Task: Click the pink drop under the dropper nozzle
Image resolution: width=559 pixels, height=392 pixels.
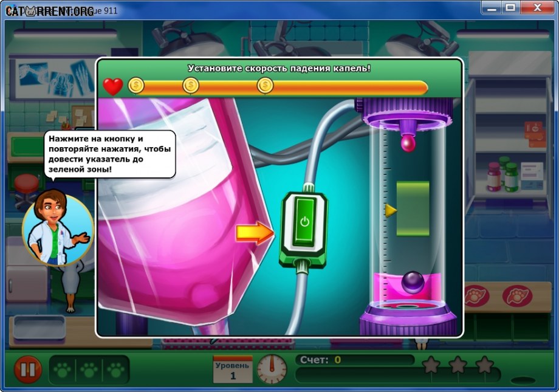Action: [x=408, y=143]
